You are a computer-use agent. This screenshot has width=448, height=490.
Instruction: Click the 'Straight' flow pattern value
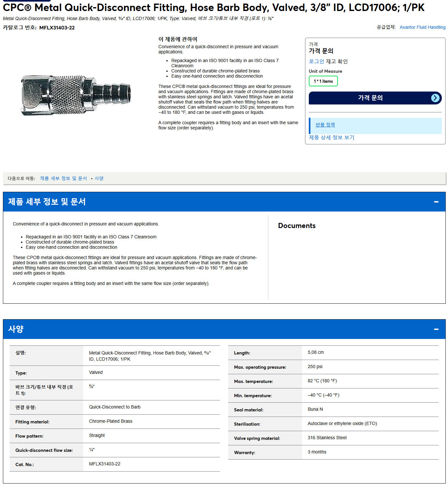(x=97, y=435)
